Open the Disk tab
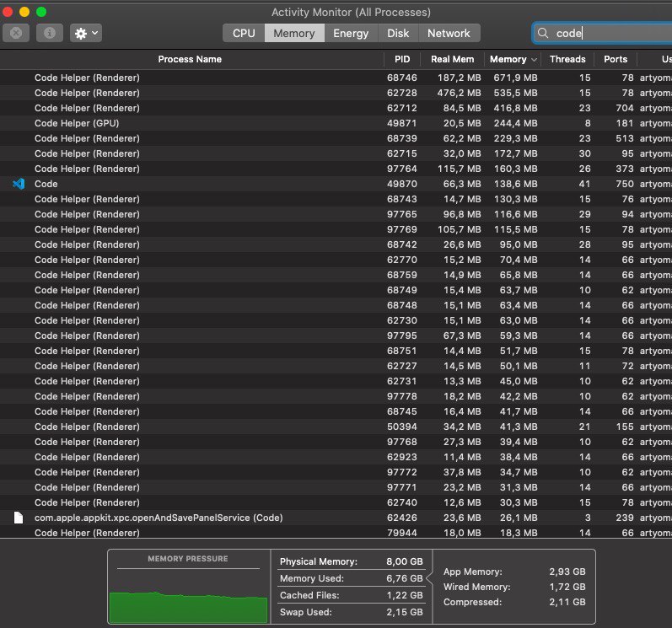The height and width of the screenshot is (628, 672). pyautogui.click(x=398, y=33)
